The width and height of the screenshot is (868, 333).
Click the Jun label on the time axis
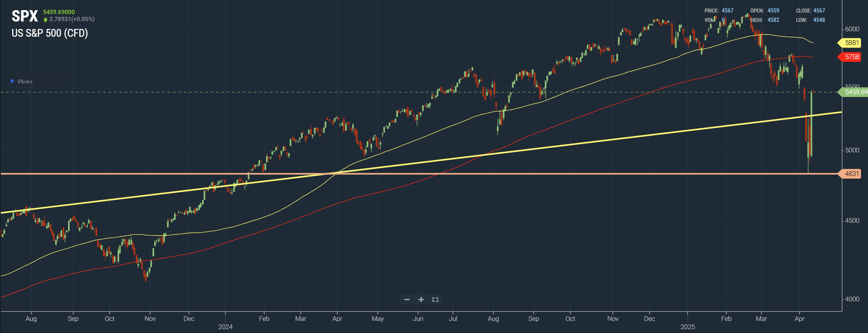[x=418, y=319]
